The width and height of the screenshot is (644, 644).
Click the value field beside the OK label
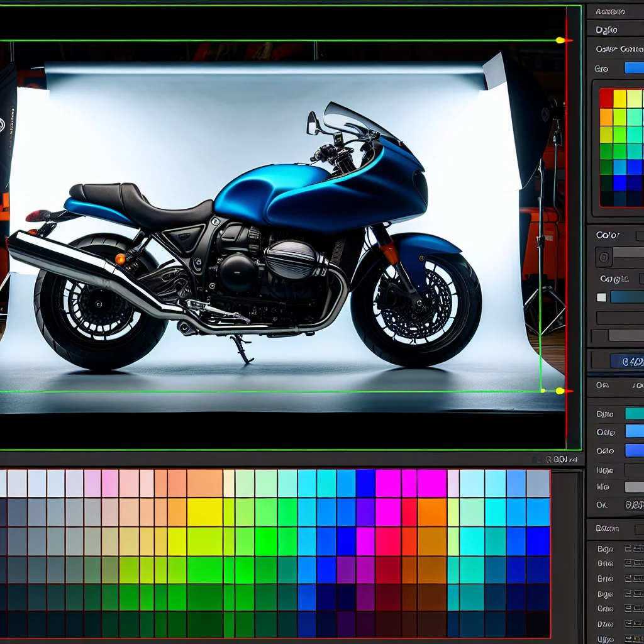633,504
